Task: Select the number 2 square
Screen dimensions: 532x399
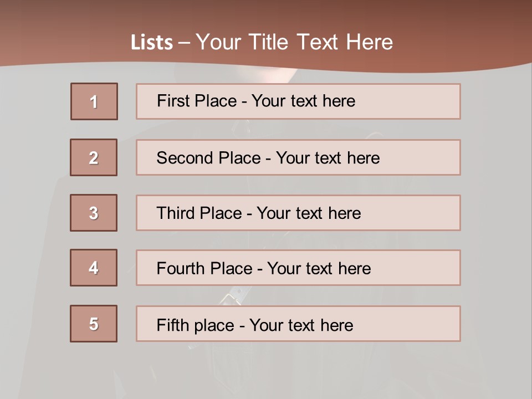Action: click(x=94, y=157)
